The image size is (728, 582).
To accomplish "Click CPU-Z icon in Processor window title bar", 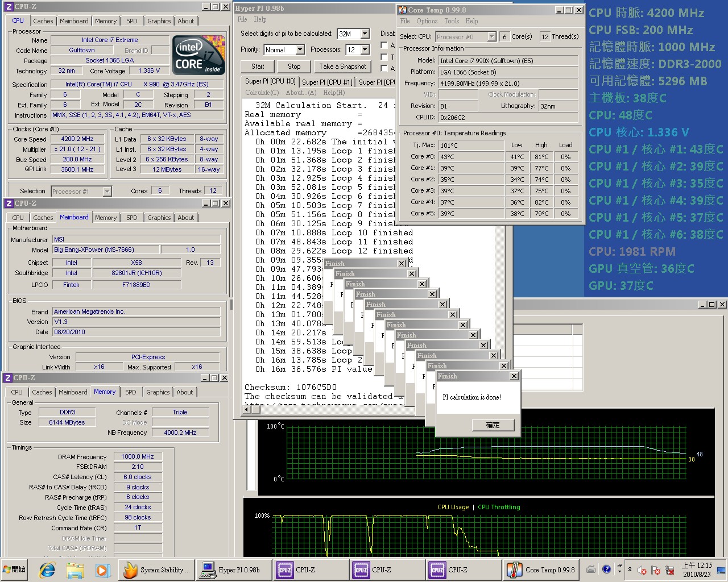I will pos(9,7).
